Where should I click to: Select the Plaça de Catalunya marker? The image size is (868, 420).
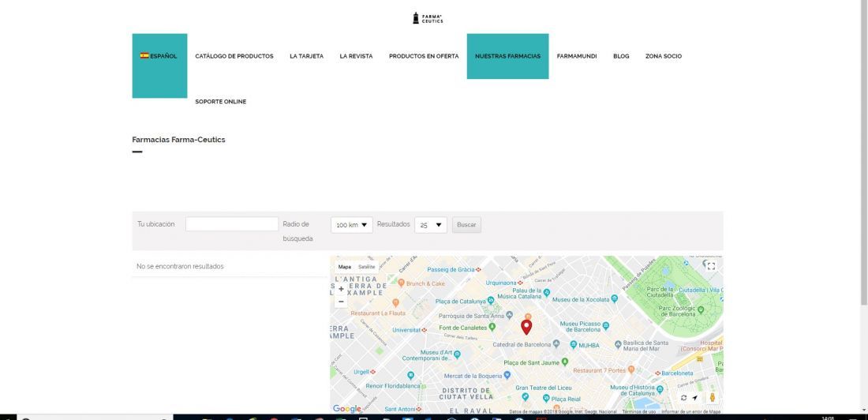tap(491, 301)
